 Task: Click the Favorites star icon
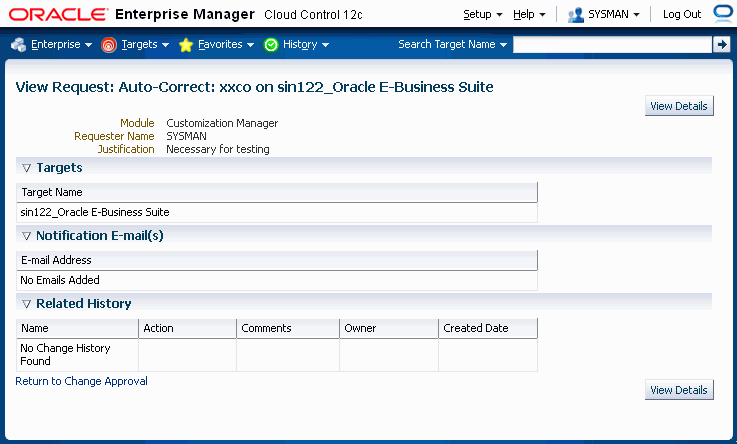[x=186, y=45]
